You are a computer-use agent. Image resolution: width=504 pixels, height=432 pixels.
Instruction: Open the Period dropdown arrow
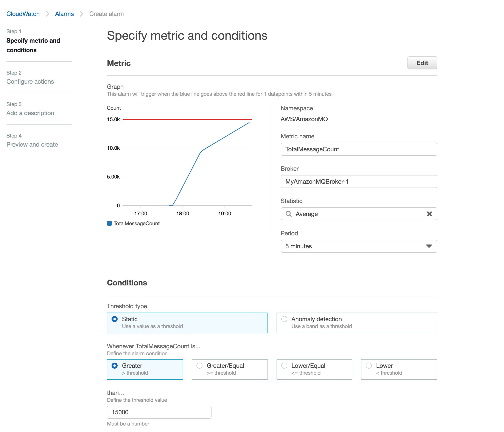click(x=429, y=246)
